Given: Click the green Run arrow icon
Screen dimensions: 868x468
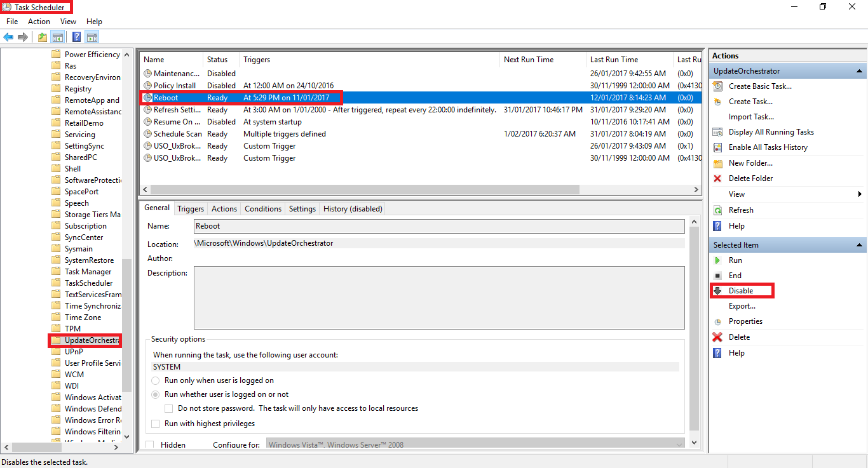Looking at the screenshot, I should pyautogui.click(x=717, y=260).
